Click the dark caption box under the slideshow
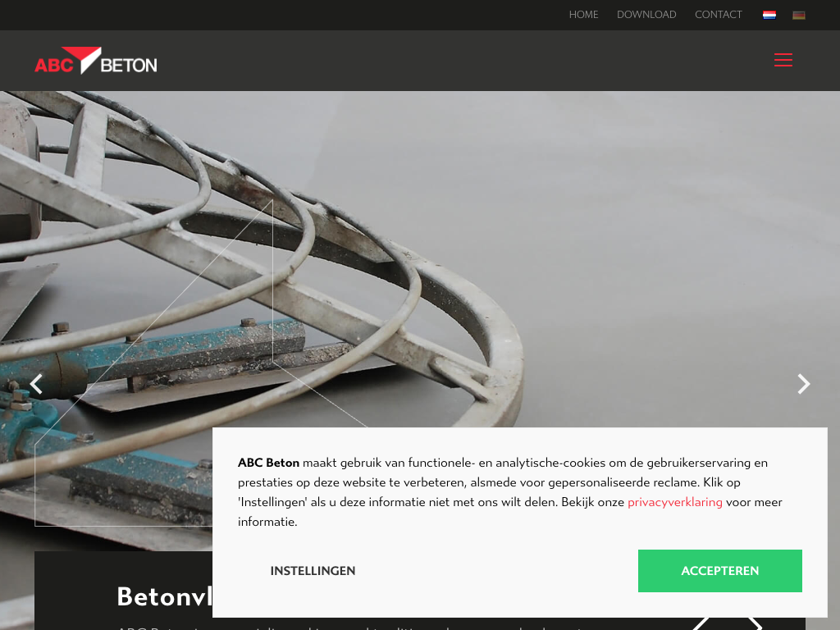Viewport: 840px width, 630px height. click(x=123, y=591)
